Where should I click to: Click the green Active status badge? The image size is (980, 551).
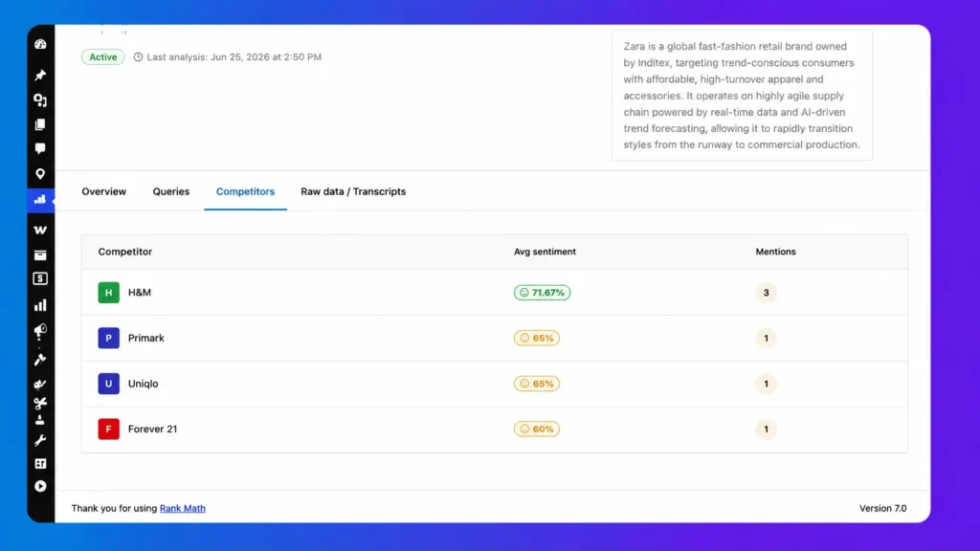[x=102, y=56]
